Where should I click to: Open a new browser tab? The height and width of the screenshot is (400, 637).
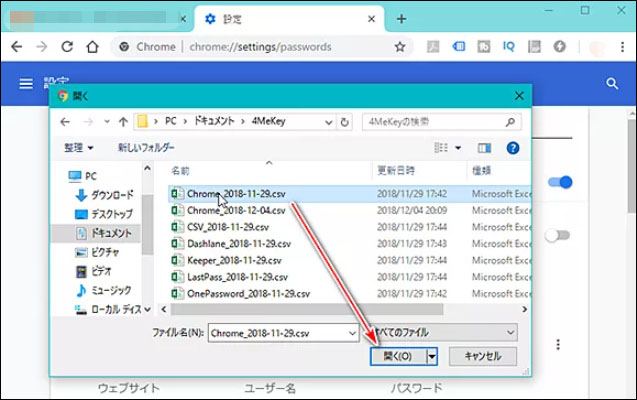(401, 19)
